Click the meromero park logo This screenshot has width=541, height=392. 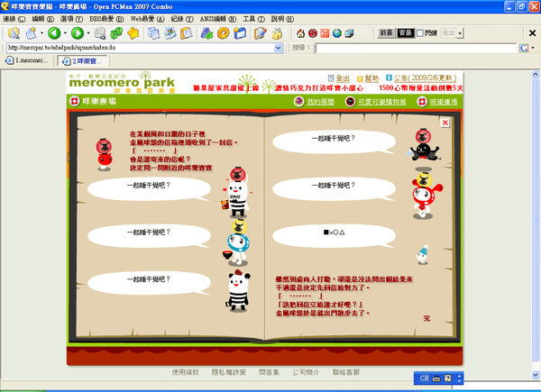click(x=122, y=82)
